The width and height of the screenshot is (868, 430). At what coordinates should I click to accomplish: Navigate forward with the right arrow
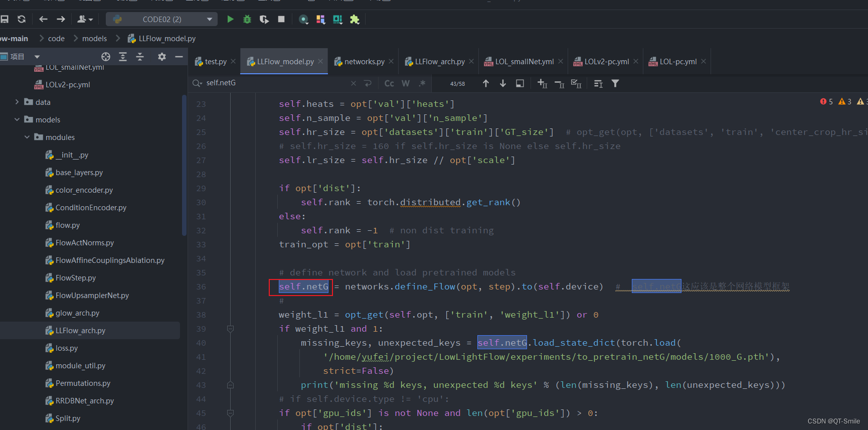pos(61,19)
